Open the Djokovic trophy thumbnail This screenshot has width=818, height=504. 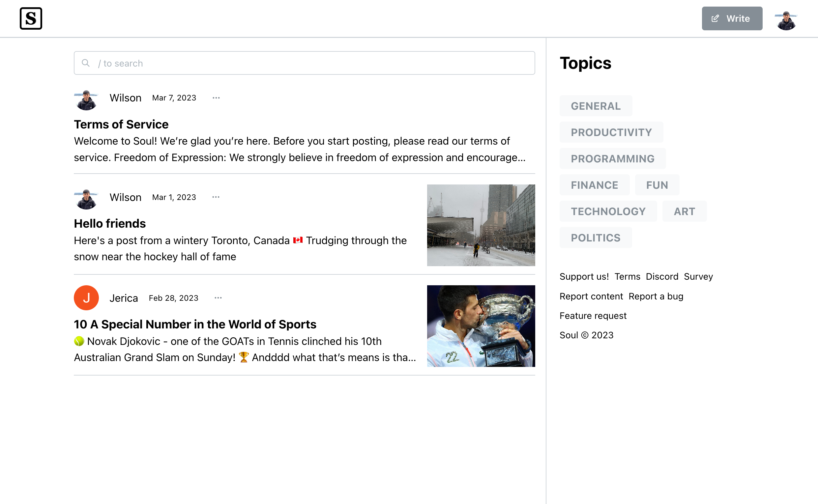pyautogui.click(x=481, y=326)
